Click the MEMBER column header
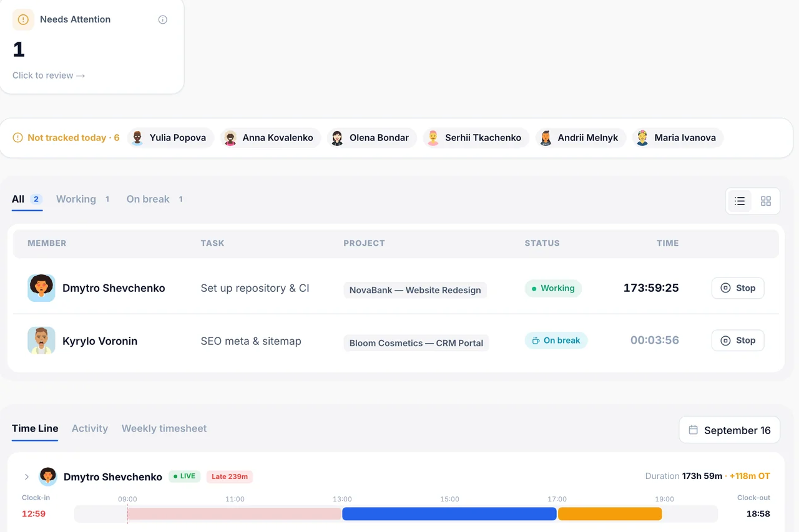This screenshot has width=799, height=532. pos(47,243)
